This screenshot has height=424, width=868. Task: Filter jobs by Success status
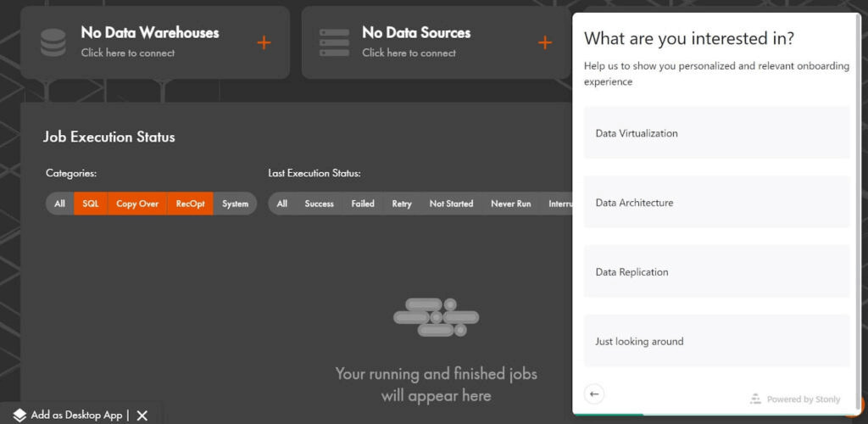point(319,204)
